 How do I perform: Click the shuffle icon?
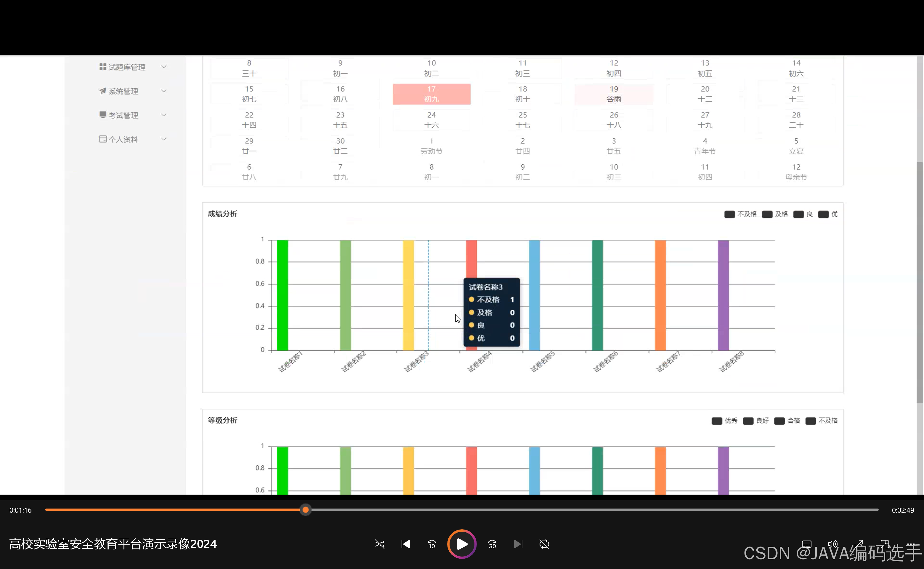[379, 544]
